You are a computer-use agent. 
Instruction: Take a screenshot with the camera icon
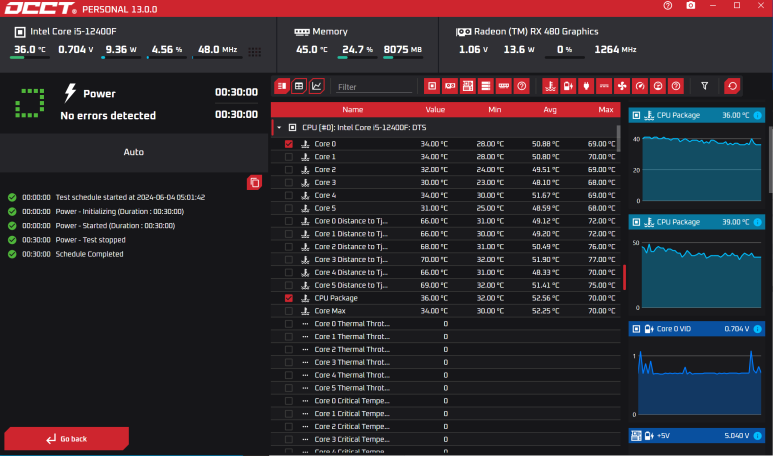(x=691, y=6)
